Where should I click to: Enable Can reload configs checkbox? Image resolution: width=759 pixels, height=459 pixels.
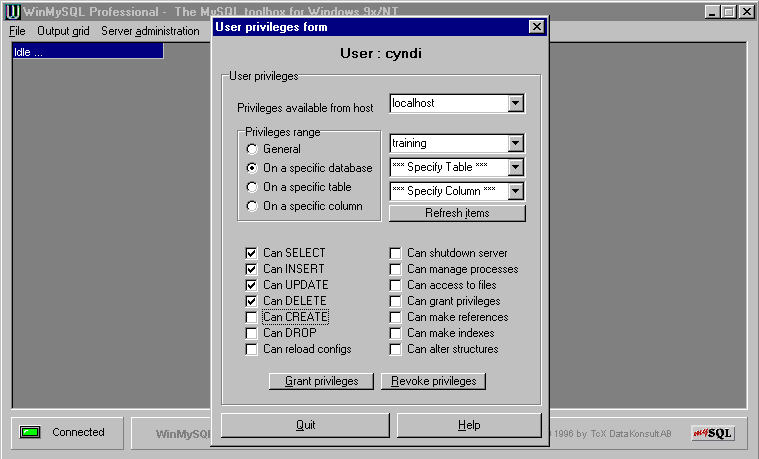[x=251, y=349]
